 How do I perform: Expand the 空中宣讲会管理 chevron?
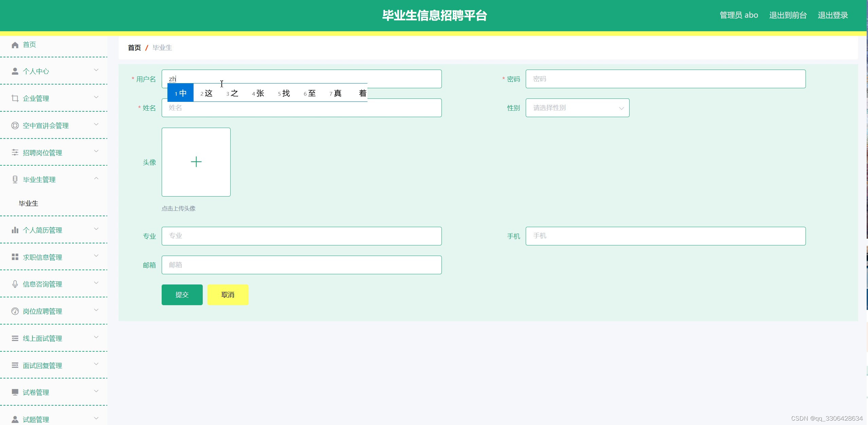coord(96,124)
